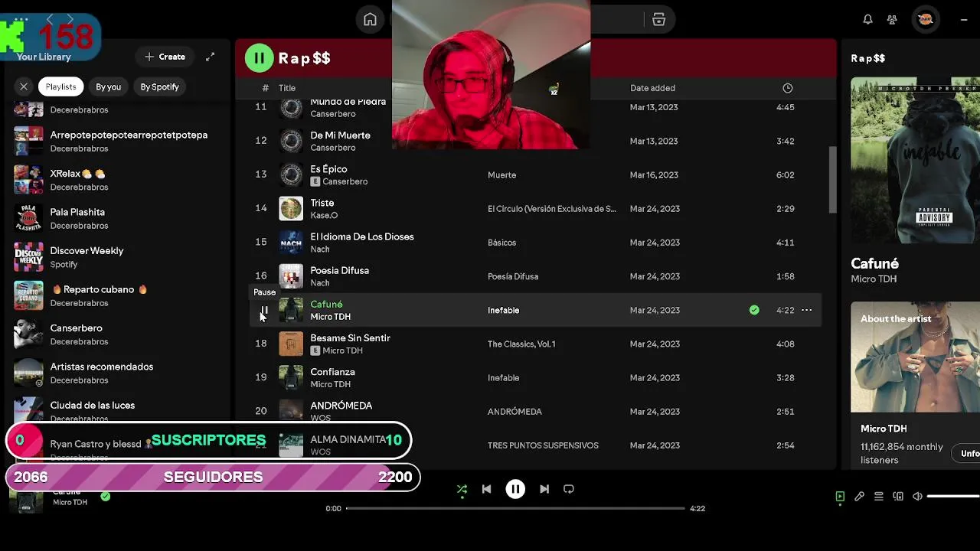Open lyrics microphone icon
Screen dimensions: 980x551
pyautogui.click(x=859, y=497)
